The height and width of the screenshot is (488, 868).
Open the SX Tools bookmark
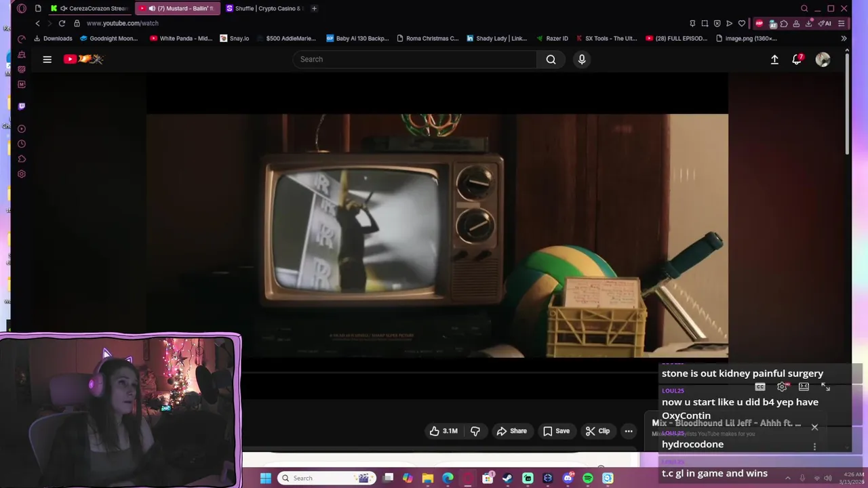(x=607, y=39)
